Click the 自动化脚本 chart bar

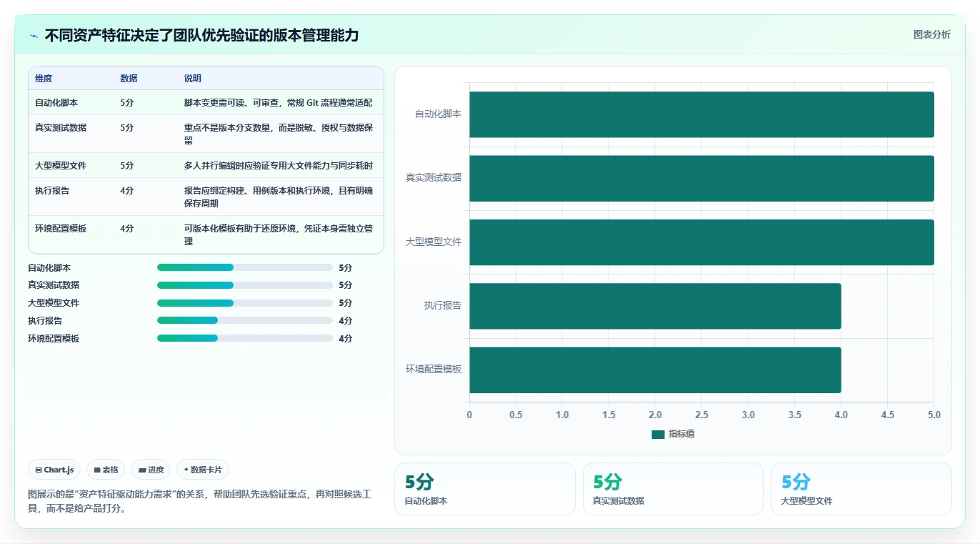point(701,114)
